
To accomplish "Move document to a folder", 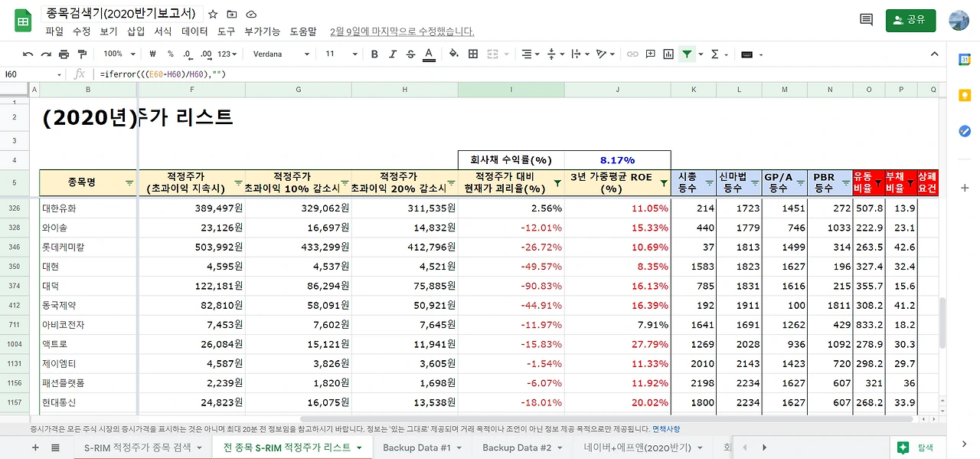I will point(232,14).
